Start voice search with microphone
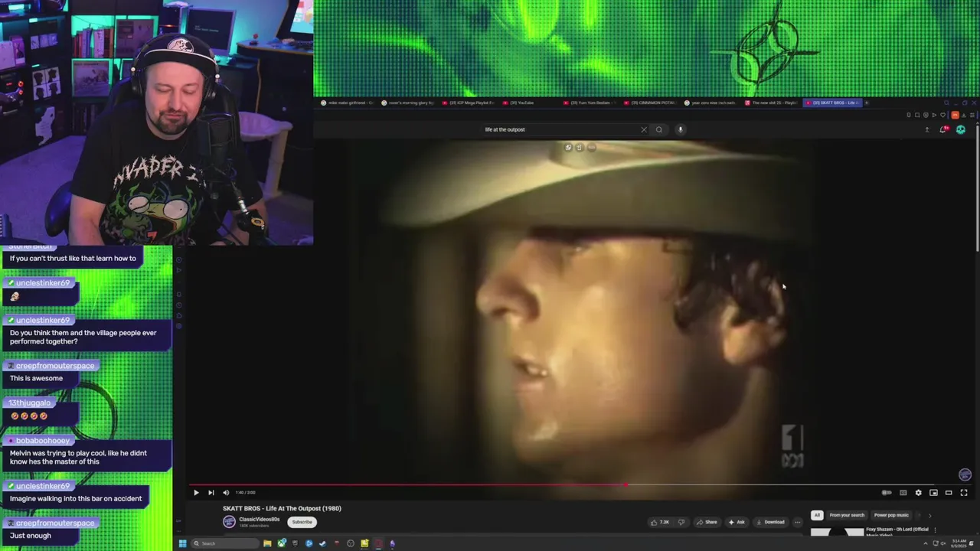Screen dimensions: 980x551 coord(680,129)
